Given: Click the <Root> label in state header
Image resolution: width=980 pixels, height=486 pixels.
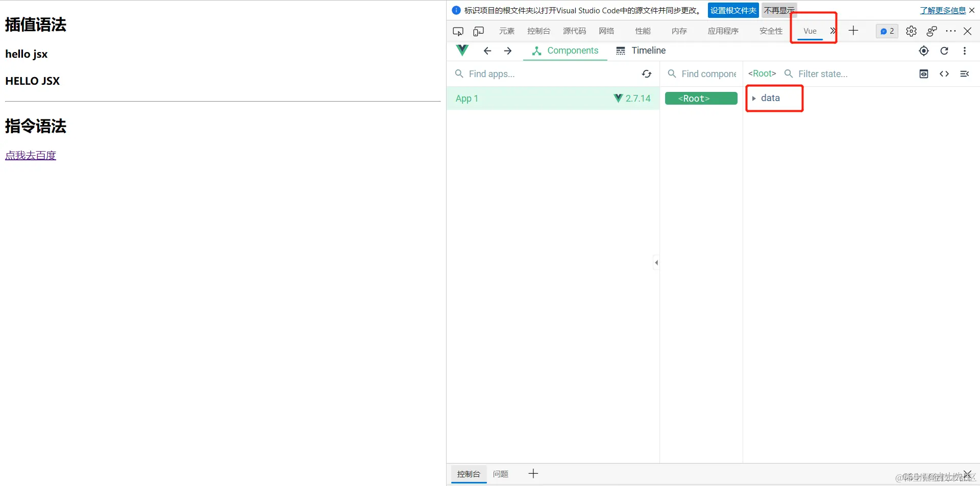Looking at the screenshot, I should click(x=762, y=74).
